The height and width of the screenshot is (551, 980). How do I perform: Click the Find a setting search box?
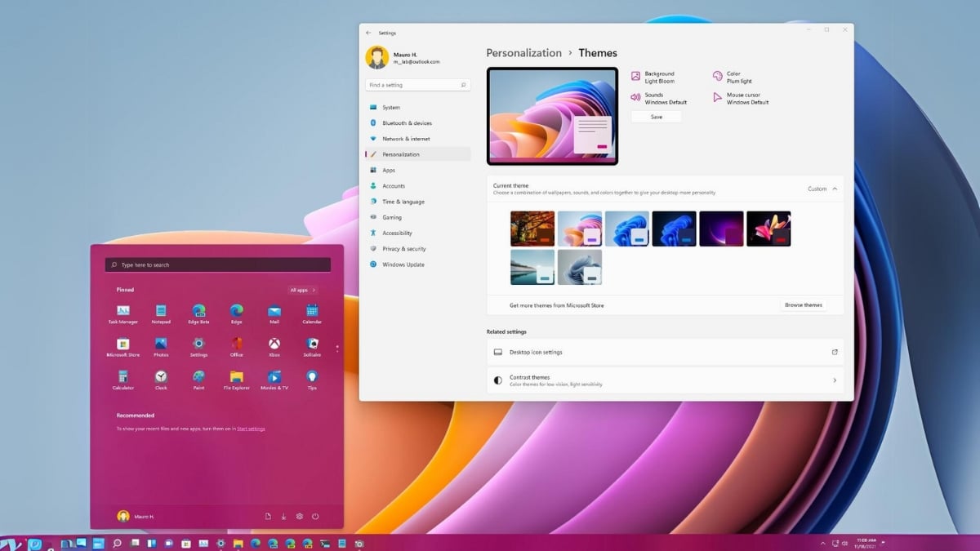tap(416, 85)
